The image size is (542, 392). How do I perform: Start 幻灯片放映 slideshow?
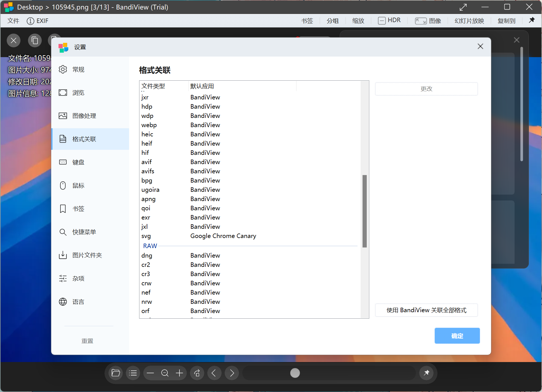469,21
